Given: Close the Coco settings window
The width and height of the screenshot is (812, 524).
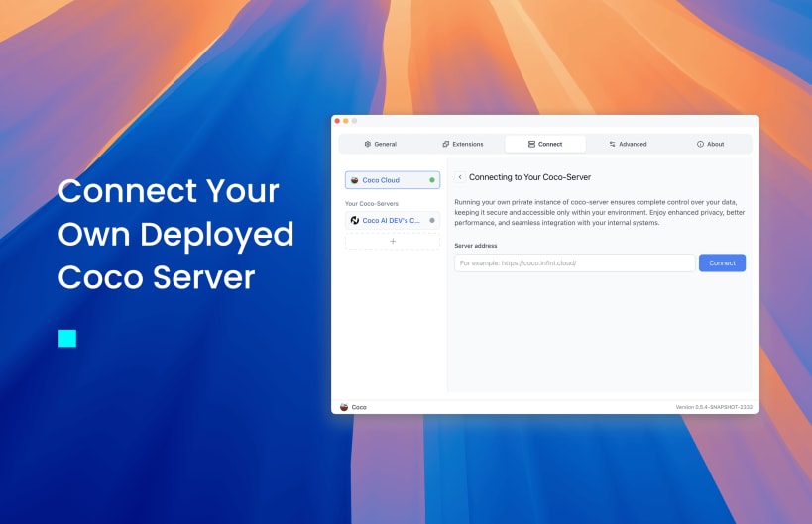Looking at the screenshot, I should (337, 121).
